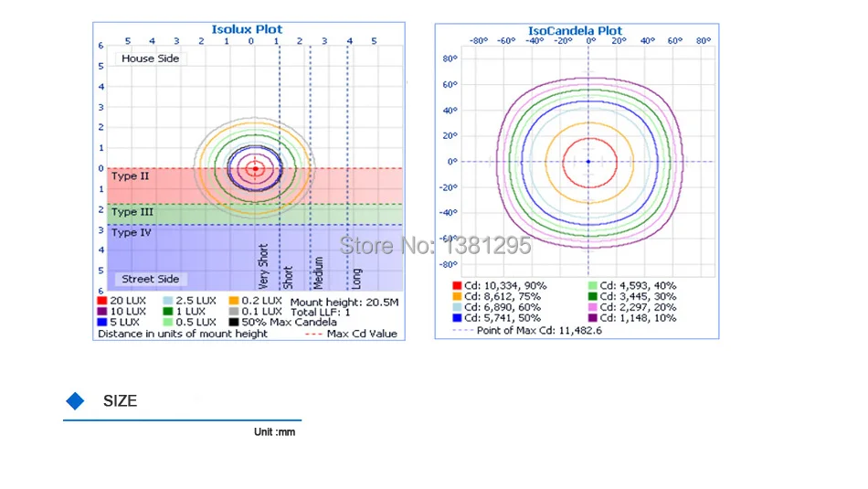The width and height of the screenshot is (868, 489).
Task: Click the -60° label on IsoCandela top axis
Action: 506,41
